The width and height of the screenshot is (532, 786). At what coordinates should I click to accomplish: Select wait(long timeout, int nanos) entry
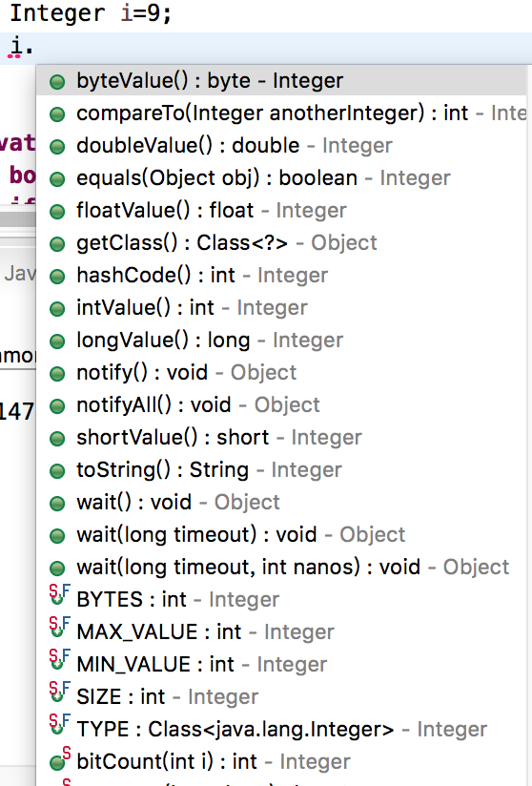[x=281, y=568]
